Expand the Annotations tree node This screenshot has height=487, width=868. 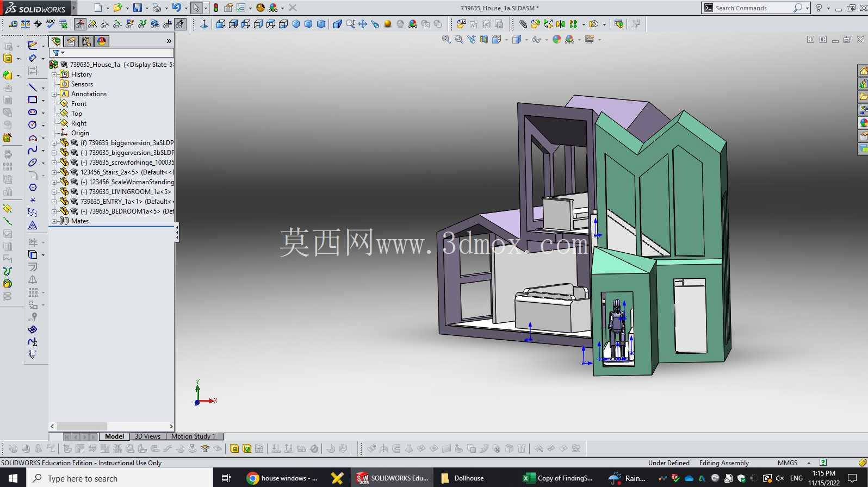tap(54, 94)
